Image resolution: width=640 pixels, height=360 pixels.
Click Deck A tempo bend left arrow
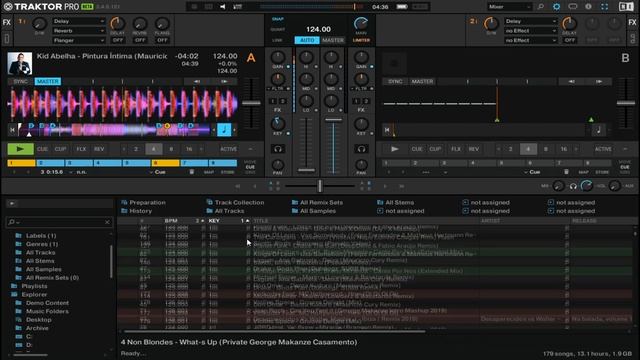(x=197, y=81)
